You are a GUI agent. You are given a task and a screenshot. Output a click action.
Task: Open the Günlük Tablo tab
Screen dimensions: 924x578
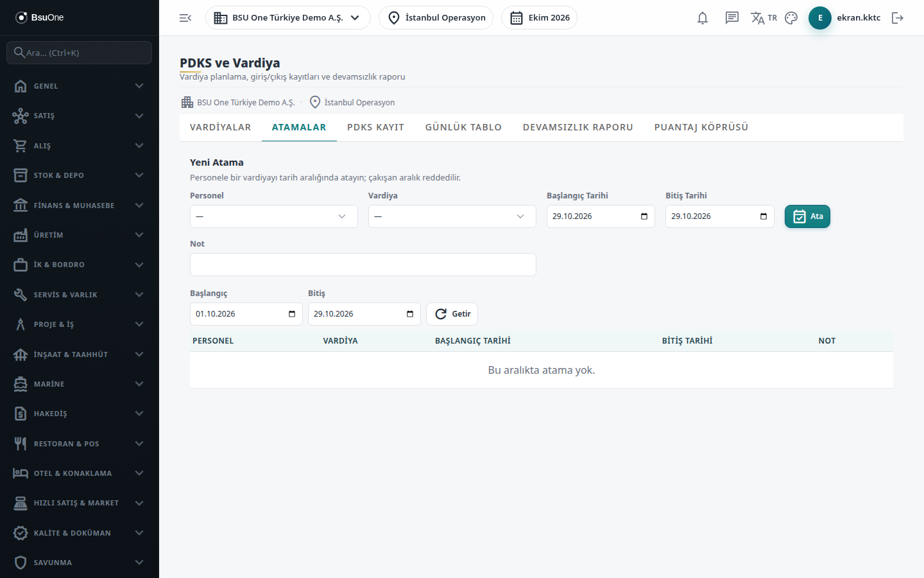(x=463, y=127)
